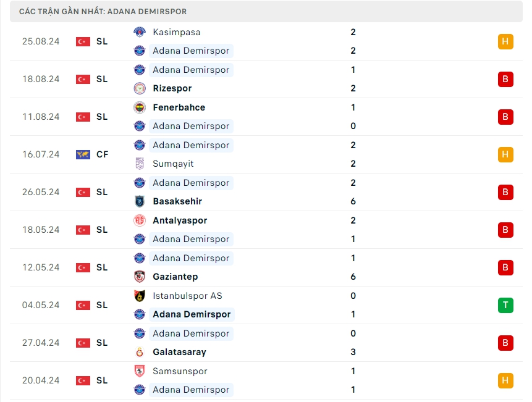Click the CF competition flag icon
This screenshot has width=532, height=402.
tap(83, 154)
